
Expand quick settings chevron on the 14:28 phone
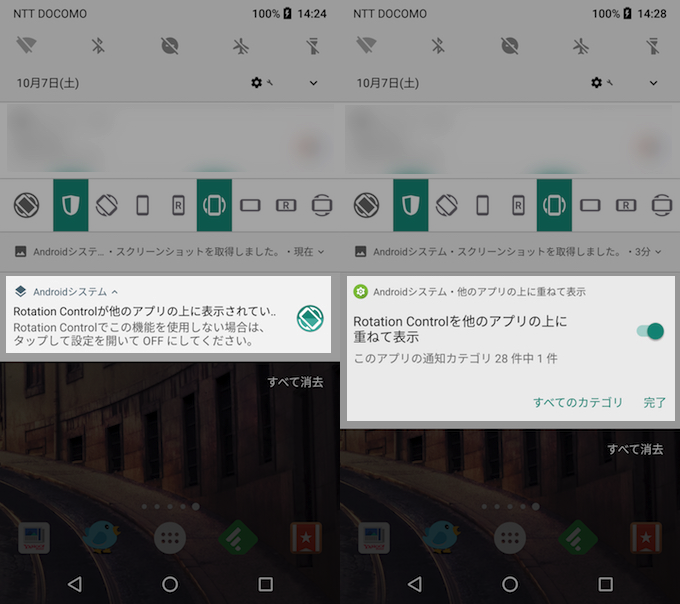click(653, 83)
